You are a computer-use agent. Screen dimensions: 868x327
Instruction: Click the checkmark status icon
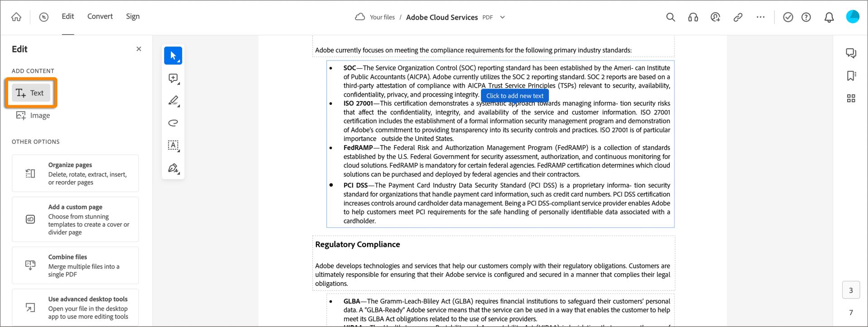coord(788,17)
